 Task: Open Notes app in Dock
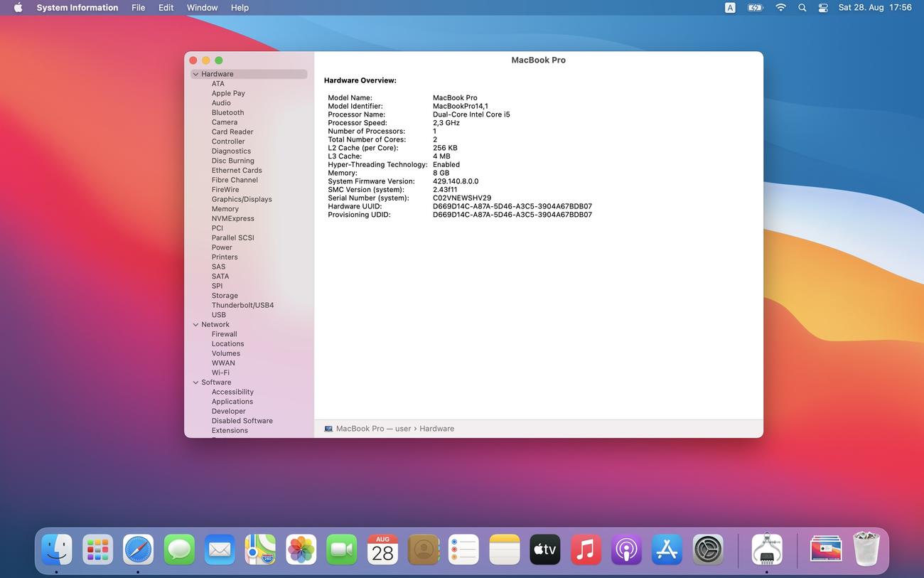coord(505,550)
